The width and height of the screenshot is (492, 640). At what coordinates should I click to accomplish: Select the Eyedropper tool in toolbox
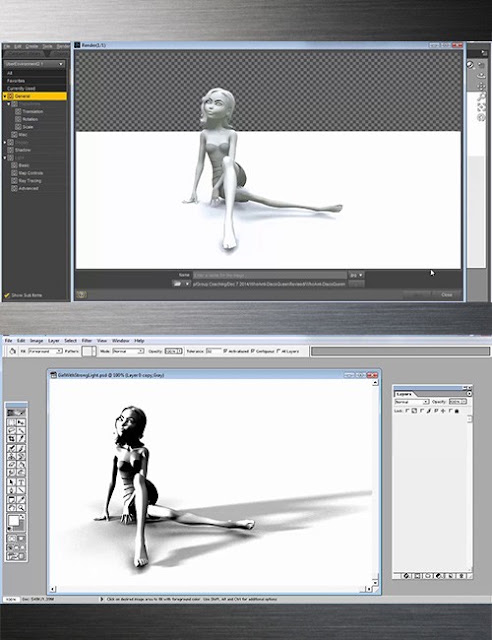click(x=21, y=499)
